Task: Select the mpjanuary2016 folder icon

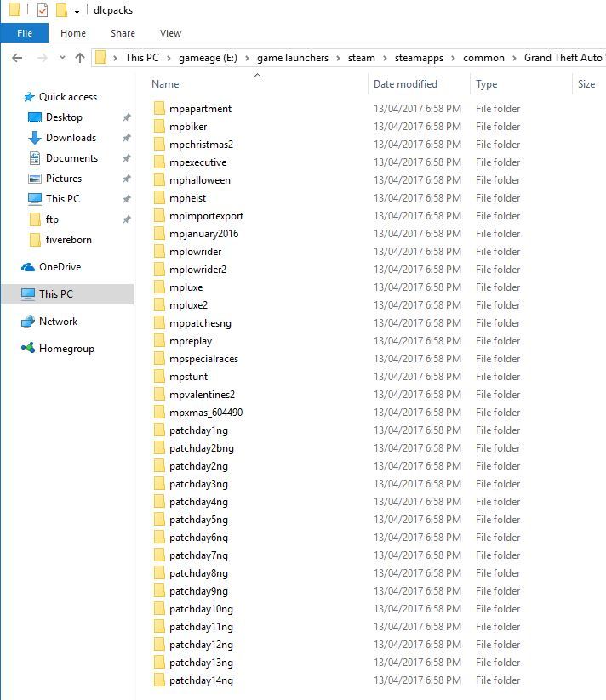Action: pyautogui.click(x=159, y=234)
